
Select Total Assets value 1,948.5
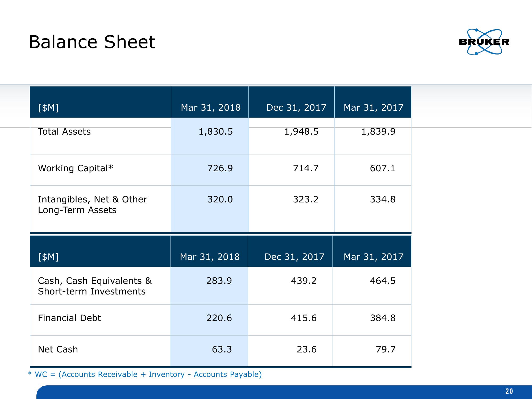click(x=301, y=132)
